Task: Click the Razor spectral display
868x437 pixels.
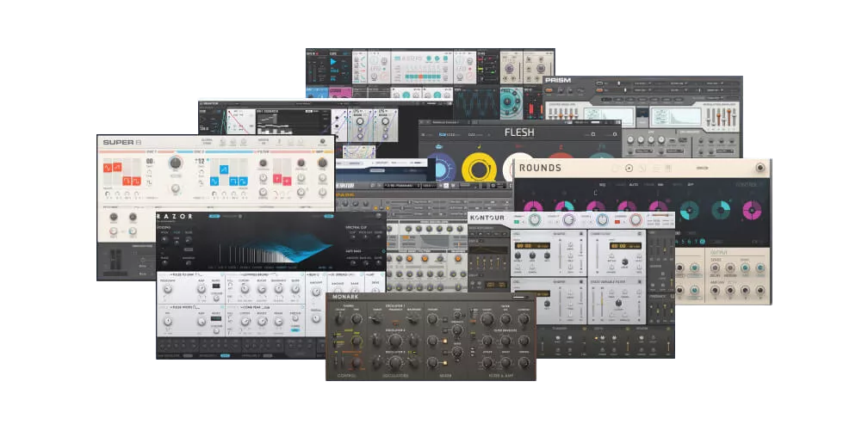Action: click(275, 247)
